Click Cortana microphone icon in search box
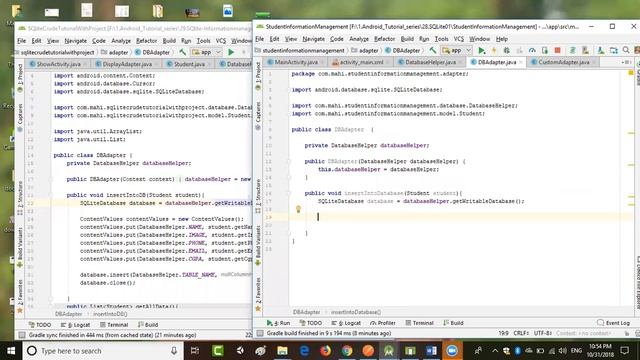This screenshot has height=360, width=640. [x=174, y=351]
